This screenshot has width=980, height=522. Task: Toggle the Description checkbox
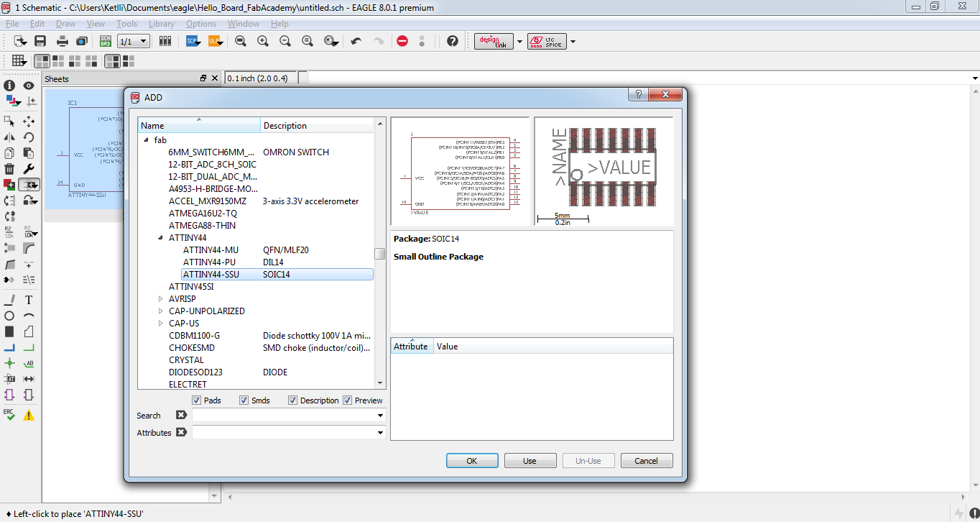[x=292, y=400]
